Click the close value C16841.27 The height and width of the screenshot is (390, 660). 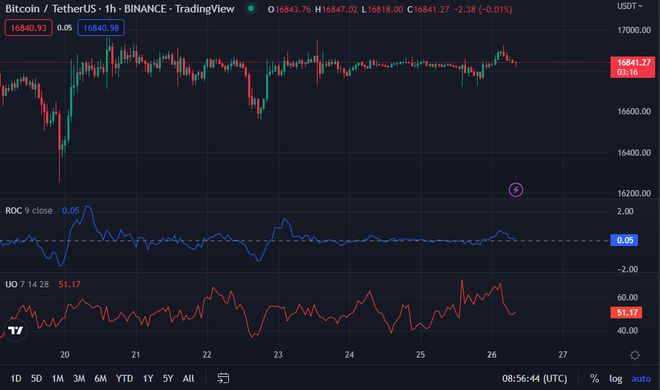tap(428, 9)
